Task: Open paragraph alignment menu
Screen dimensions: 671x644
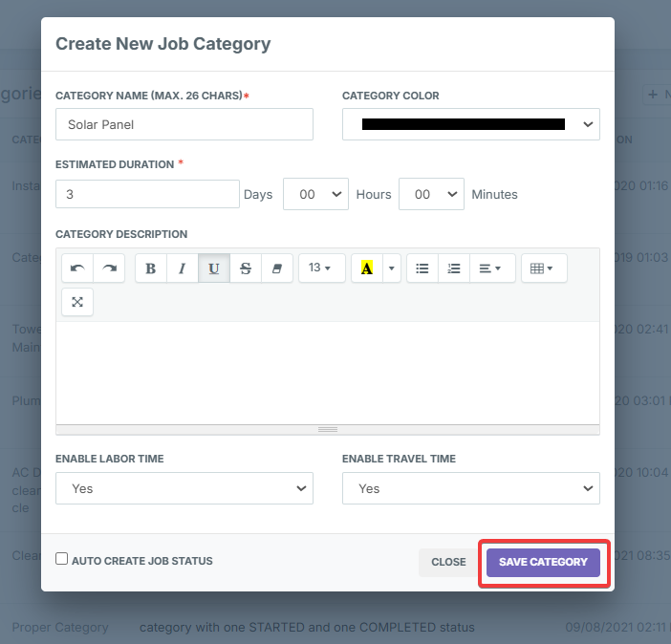Action: [x=492, y=268]
